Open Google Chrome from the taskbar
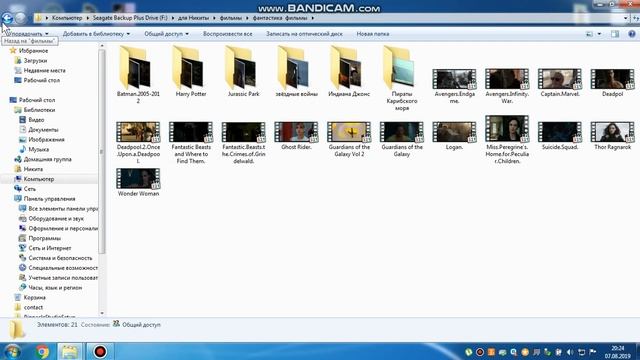Image resolution: width=640 pixels, height=360 pixels. click(42, 351)
